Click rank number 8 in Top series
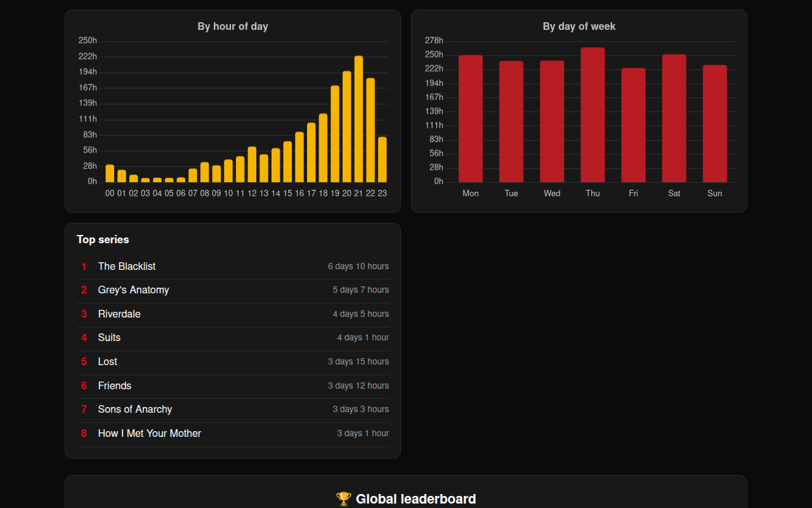 click(x=84, y=434)
